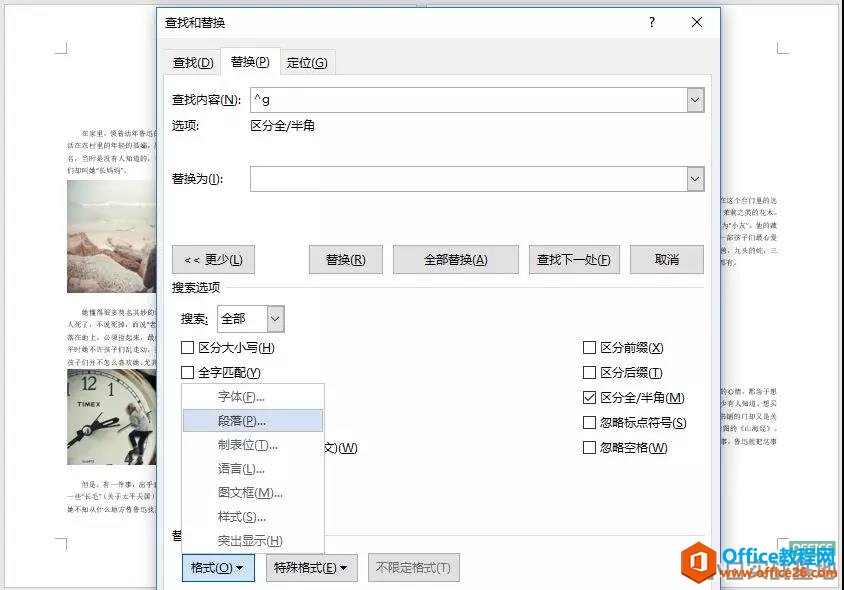The image size is (844, 590).
Task: Enable the 区分前缀 checkbox
Action: pyautogui.click(x=590, y=347)
